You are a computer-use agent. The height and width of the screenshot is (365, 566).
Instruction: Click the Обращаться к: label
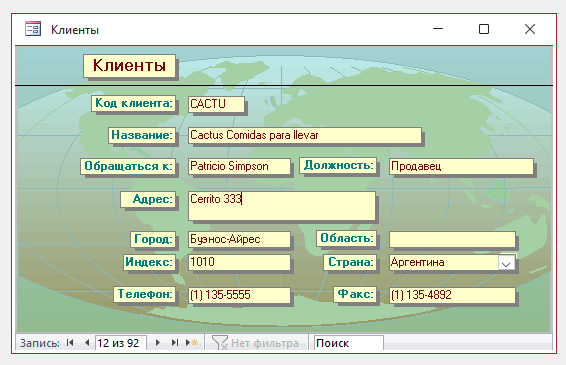point(128,166)
